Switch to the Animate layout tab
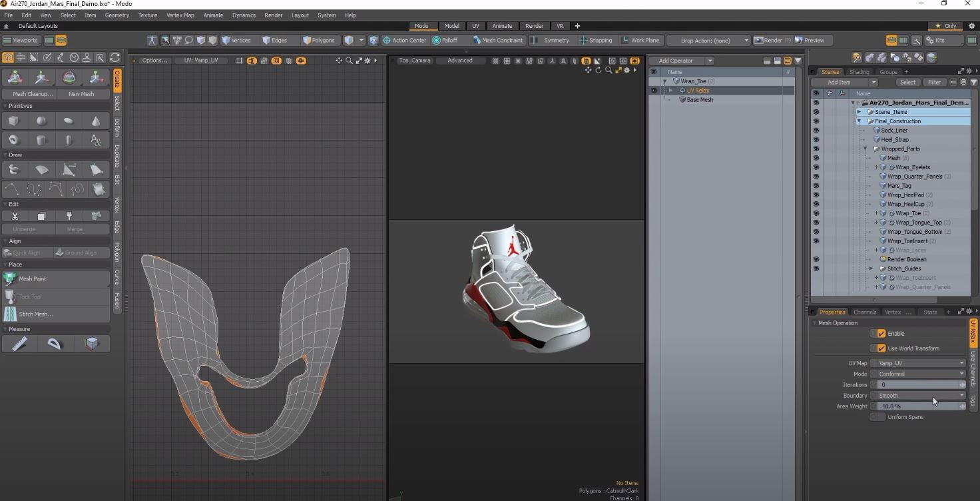Image resolution: width=980 pixels, height=501 pixels. coord(502,26)
